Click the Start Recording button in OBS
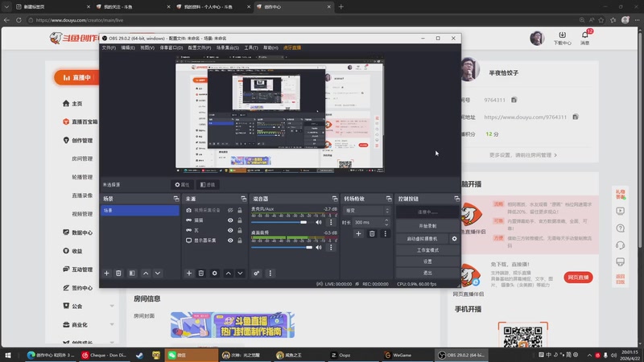The image size is (644, 362). point(427,226)
